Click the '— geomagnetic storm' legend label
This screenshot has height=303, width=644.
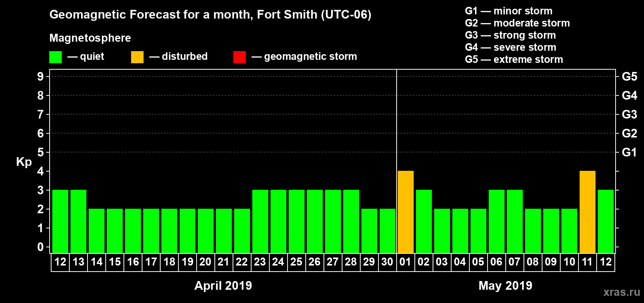click(x=304, y=56)
